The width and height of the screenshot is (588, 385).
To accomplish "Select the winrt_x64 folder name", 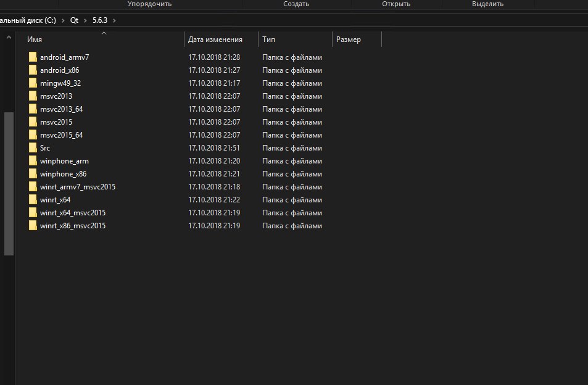I will pos(55,200).
